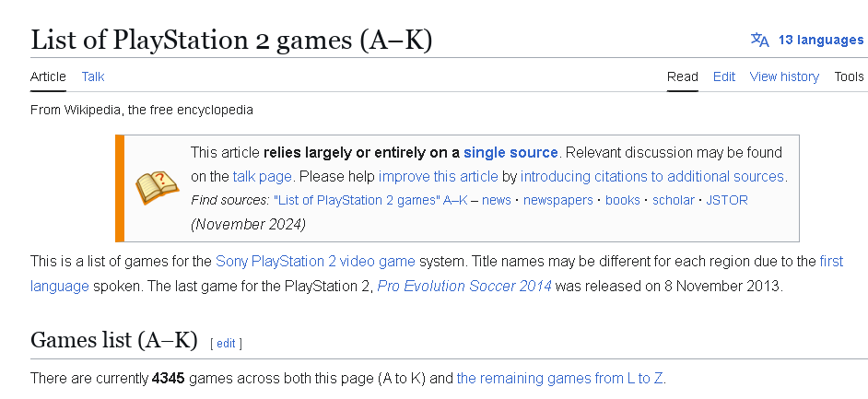868x399 pixels.
Task: Follow the 'single source' link
Action: 510,152
